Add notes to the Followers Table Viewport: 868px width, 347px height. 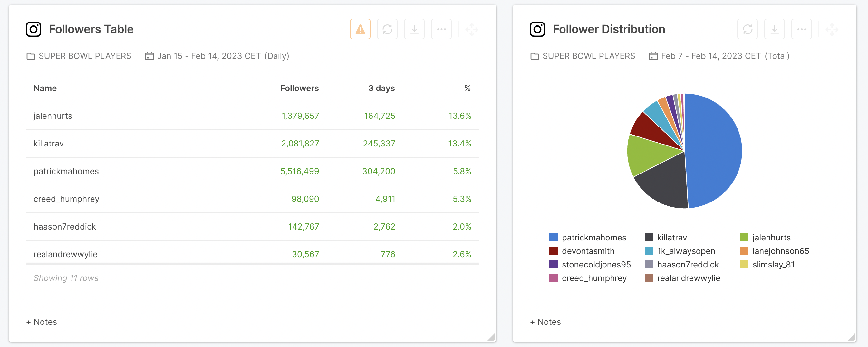tap(42, 322)
